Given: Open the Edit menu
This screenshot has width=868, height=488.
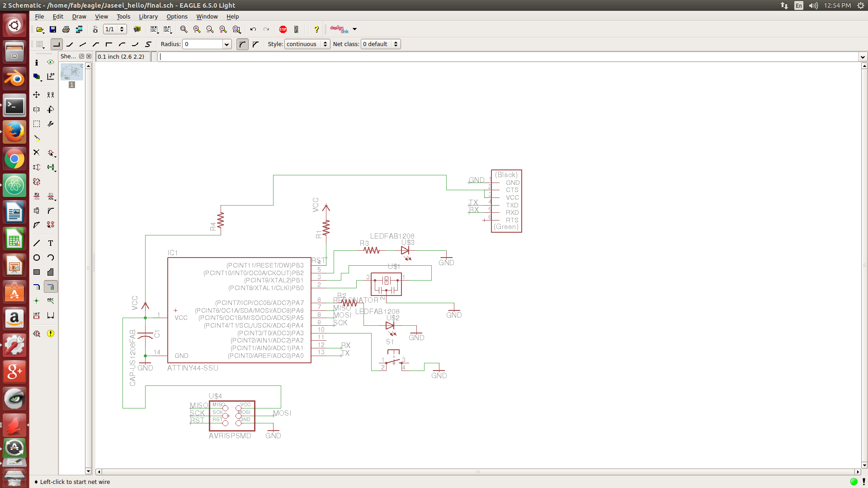Looking at the screenshot, I should coord(58,17).
